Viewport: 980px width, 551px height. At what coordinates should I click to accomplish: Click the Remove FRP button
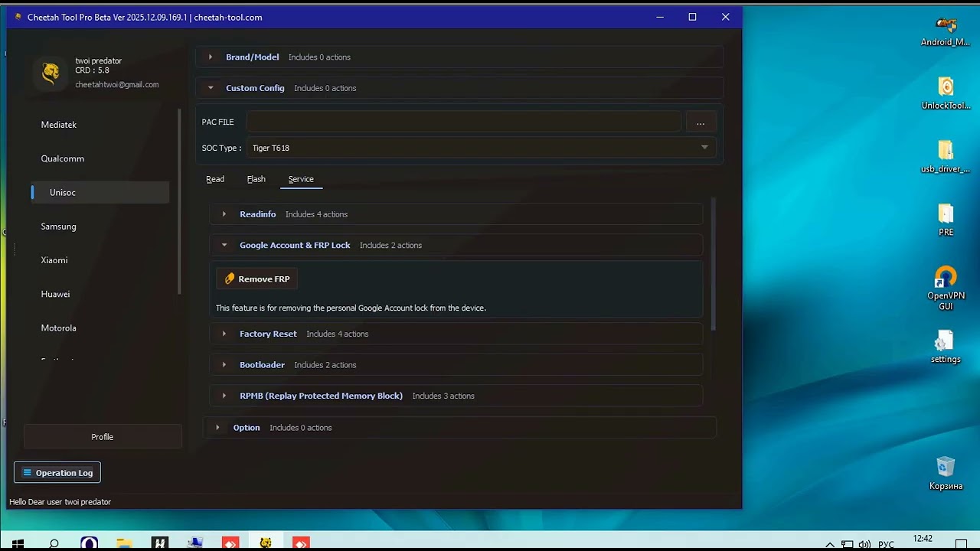pos(257,279)
